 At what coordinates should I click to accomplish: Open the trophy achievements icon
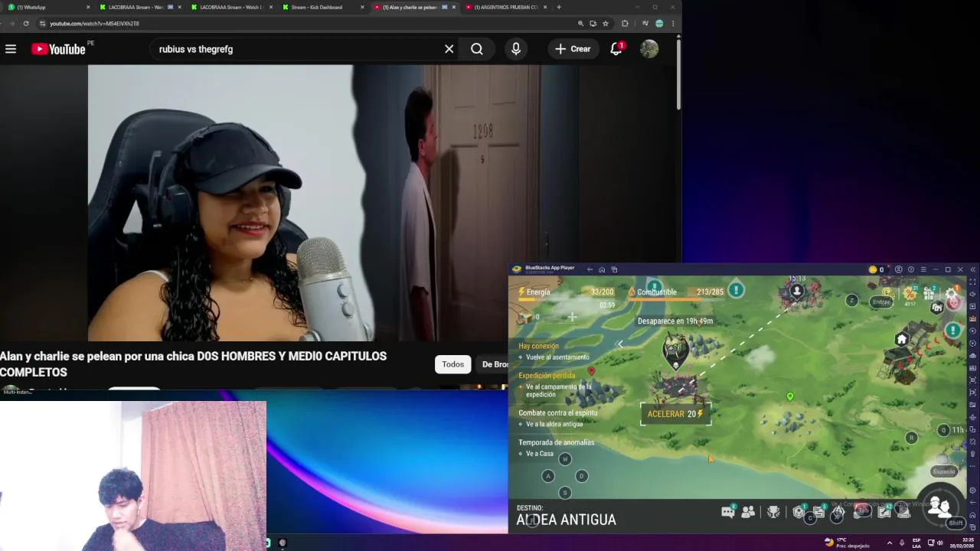(774, 512)
